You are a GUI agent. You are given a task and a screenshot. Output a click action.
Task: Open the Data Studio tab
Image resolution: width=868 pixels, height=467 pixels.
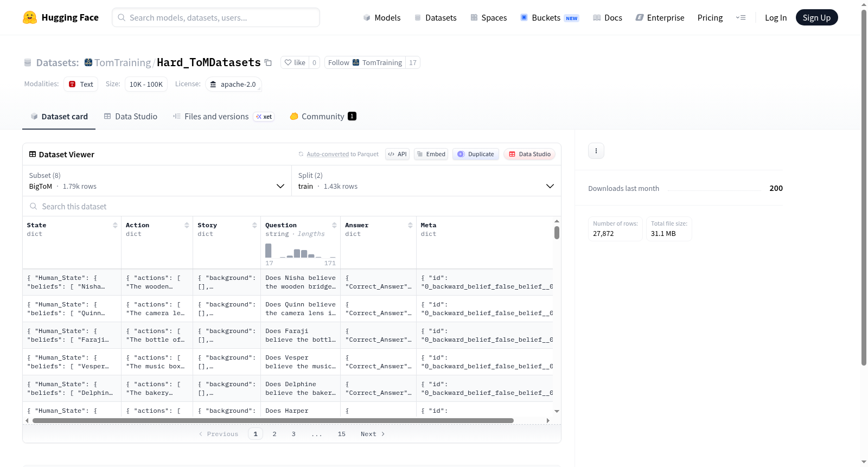131,116
